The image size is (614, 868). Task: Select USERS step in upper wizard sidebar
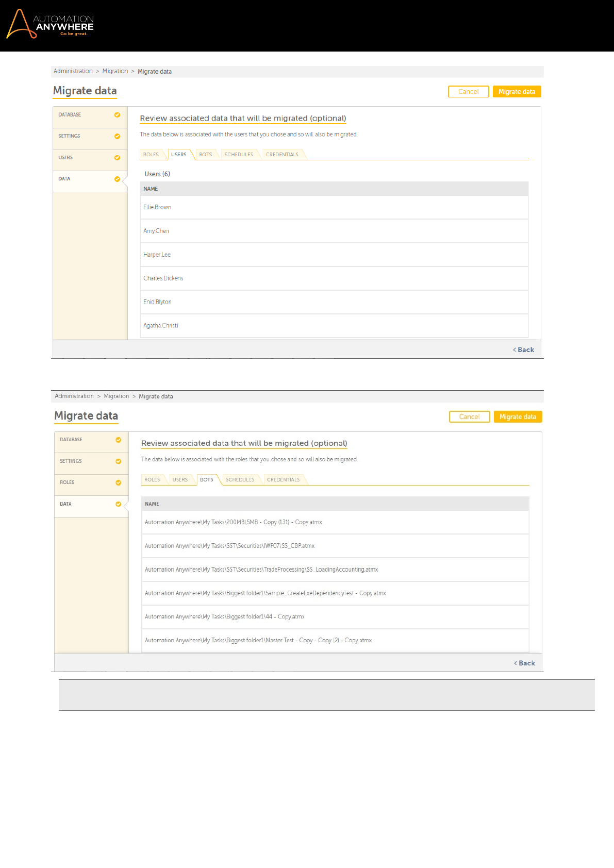(90, 160)
